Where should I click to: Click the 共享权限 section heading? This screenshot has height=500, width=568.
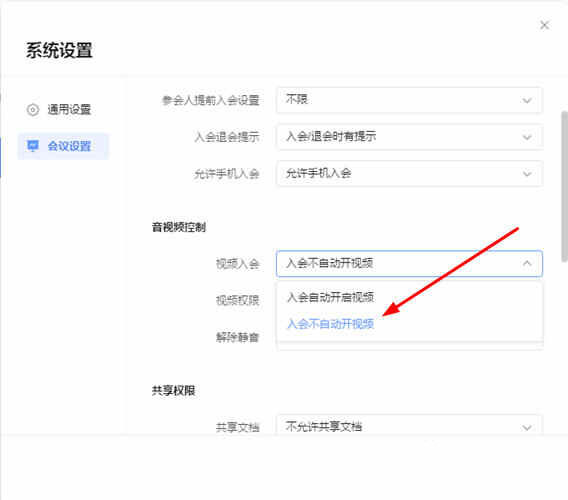click(x=174, y=391)
